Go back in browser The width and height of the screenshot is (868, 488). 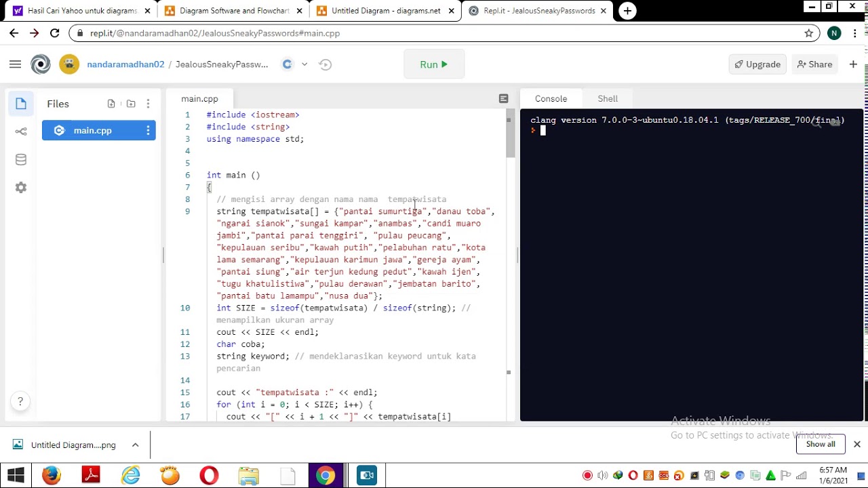coord(14,33)
